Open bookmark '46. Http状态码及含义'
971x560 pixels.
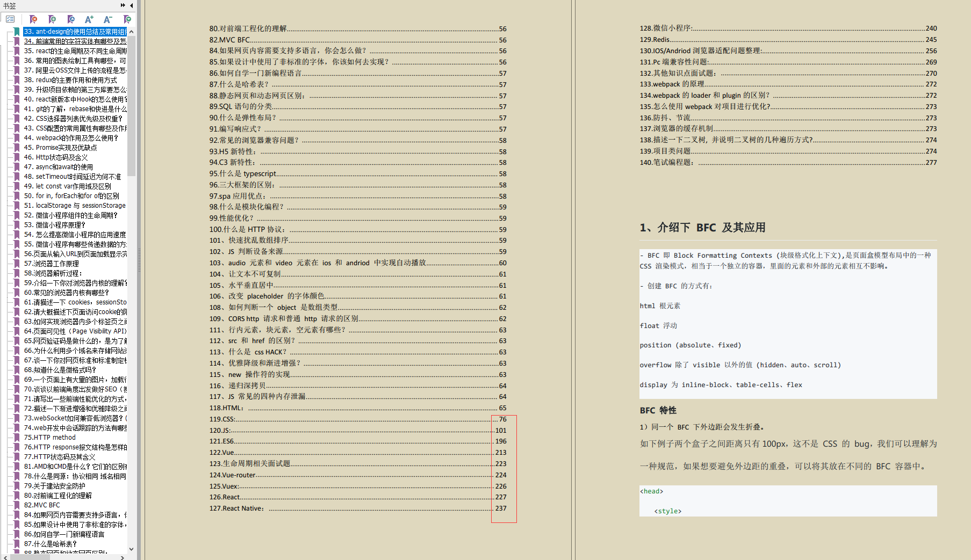tap(56, 157)
